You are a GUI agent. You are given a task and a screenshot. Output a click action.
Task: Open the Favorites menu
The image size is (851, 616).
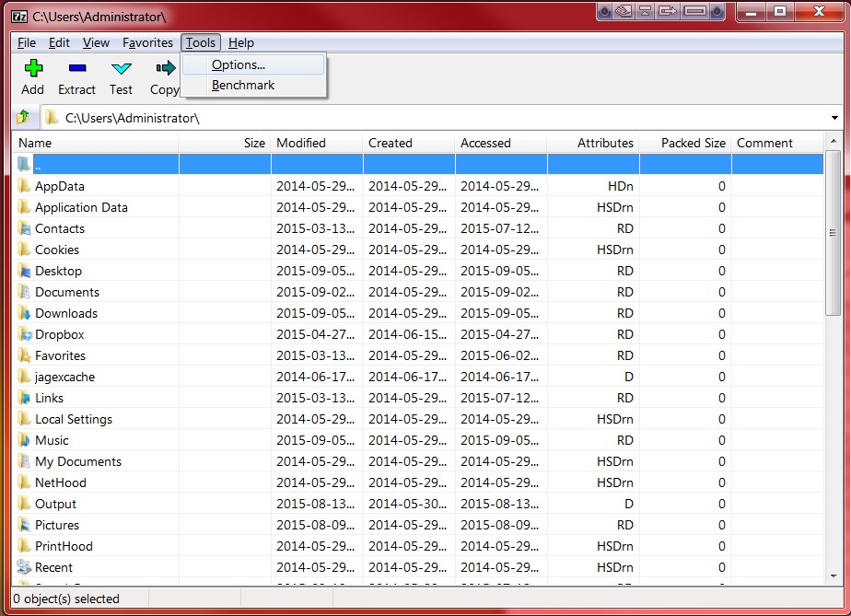tap(147, 42)
